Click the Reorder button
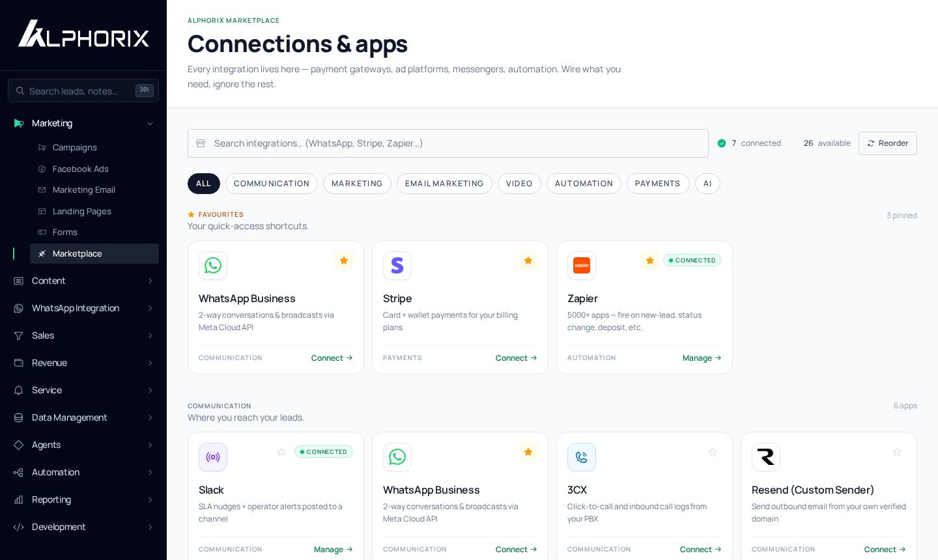 [x=888, y=143]
